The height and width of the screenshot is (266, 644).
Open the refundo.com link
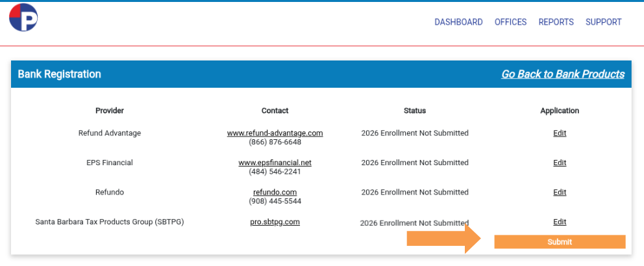pyautogui.click(x=275, y=193)
